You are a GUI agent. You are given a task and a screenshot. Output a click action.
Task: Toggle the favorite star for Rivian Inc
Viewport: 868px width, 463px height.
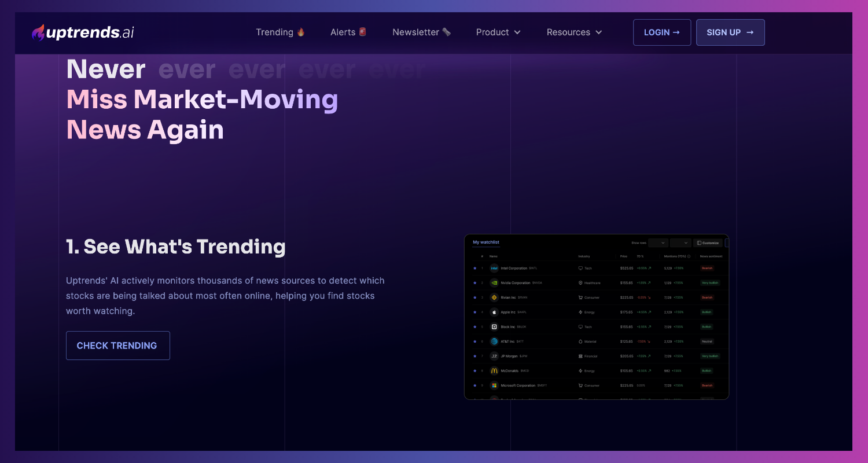pos(475,297)
